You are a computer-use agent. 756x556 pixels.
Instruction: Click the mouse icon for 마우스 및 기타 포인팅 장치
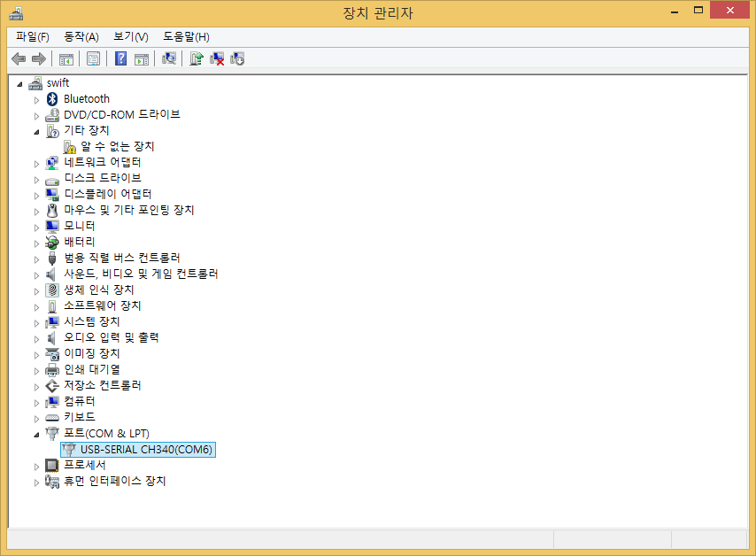tap(52, 210)
